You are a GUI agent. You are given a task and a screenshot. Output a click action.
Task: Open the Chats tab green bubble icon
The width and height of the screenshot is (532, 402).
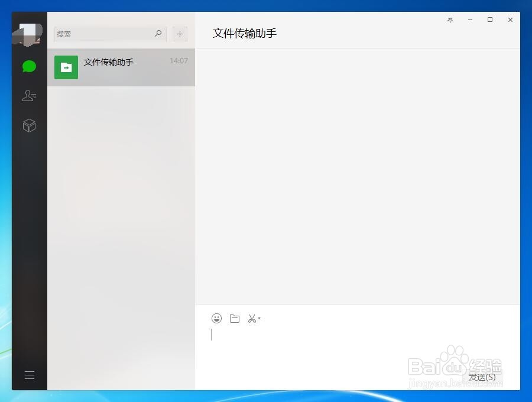coord(29,66)
